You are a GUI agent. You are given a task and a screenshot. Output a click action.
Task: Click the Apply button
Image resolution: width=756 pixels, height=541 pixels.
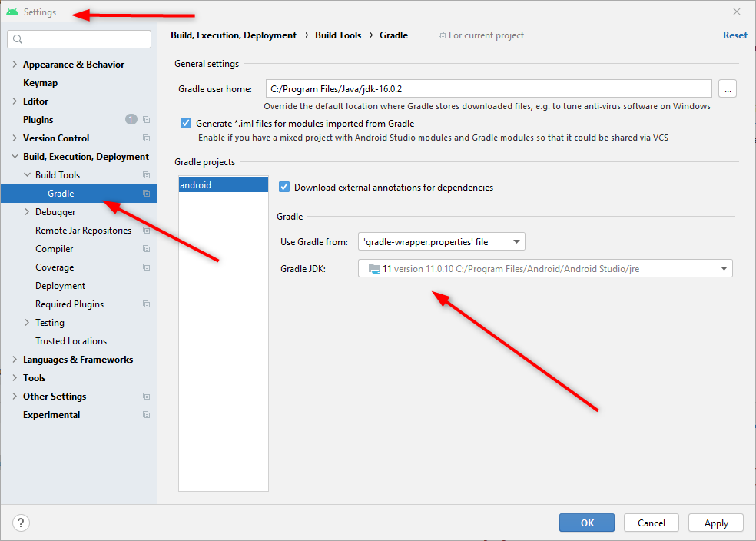tap(716, 523)
